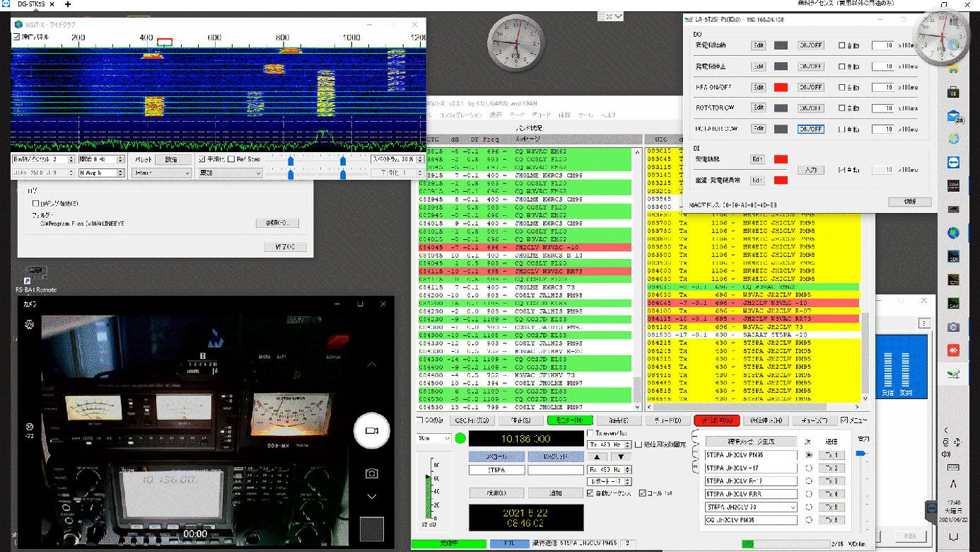Uncheck the Ref Spec checkbox in waterfall
Image resolution: width=980 pixels, height=552 pixels.
coord(231,159)
